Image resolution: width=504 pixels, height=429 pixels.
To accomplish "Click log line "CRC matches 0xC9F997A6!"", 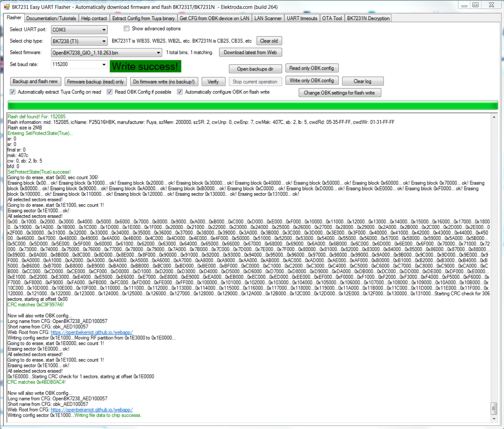I will 36,304.
